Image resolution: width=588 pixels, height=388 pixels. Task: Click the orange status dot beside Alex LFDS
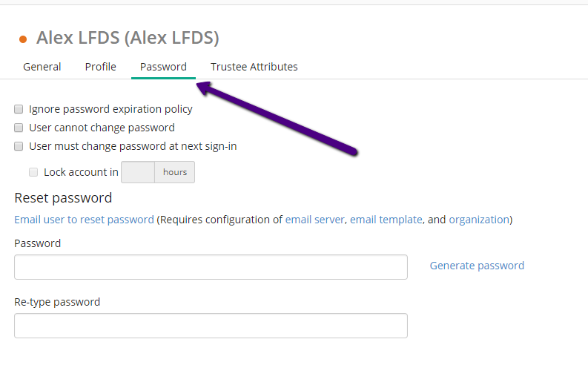23,39
